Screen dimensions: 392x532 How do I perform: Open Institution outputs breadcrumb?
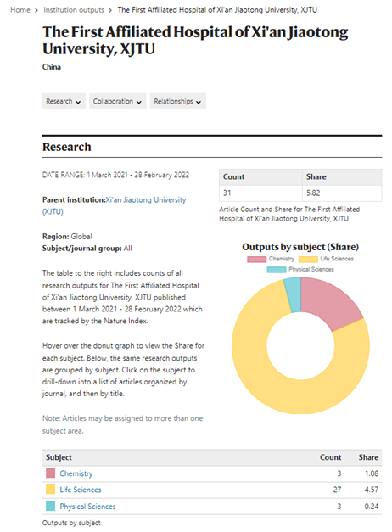(x=74, y=10)
